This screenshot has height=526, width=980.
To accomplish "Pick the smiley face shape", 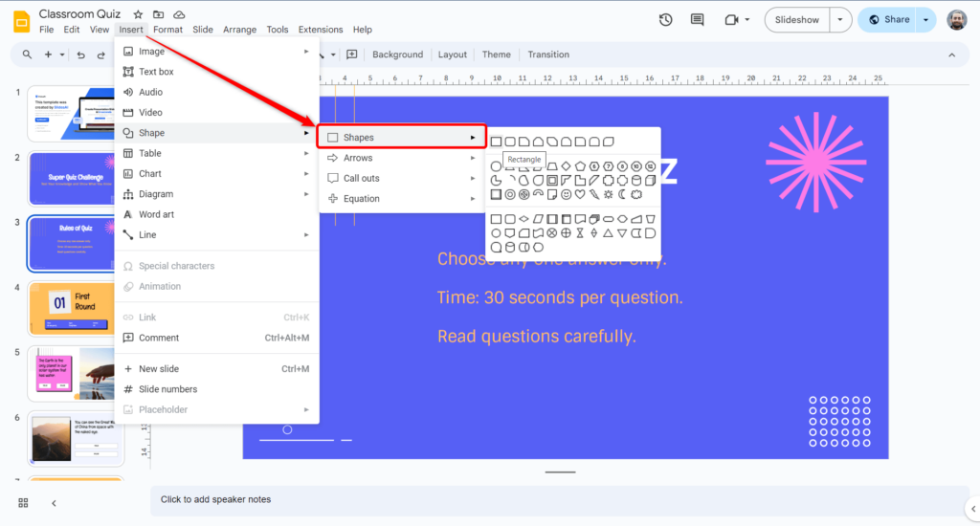I will click(x=567, y=194).
